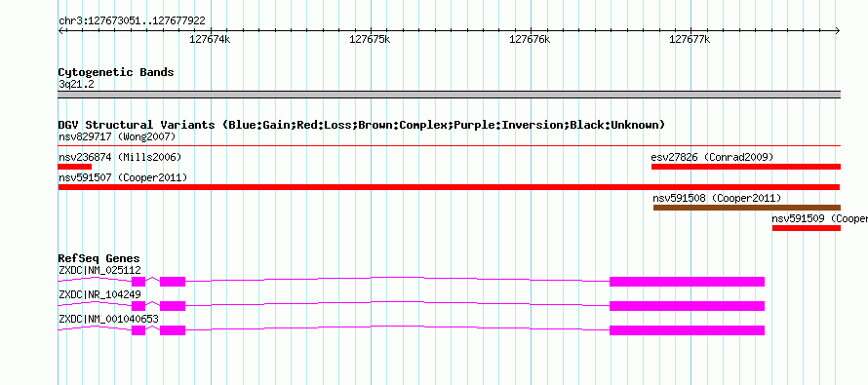The height and width of the screenshot is (385, 868).
Task: Click the nsv591507 (Cooper2011) label
Action: click(122, 177)
